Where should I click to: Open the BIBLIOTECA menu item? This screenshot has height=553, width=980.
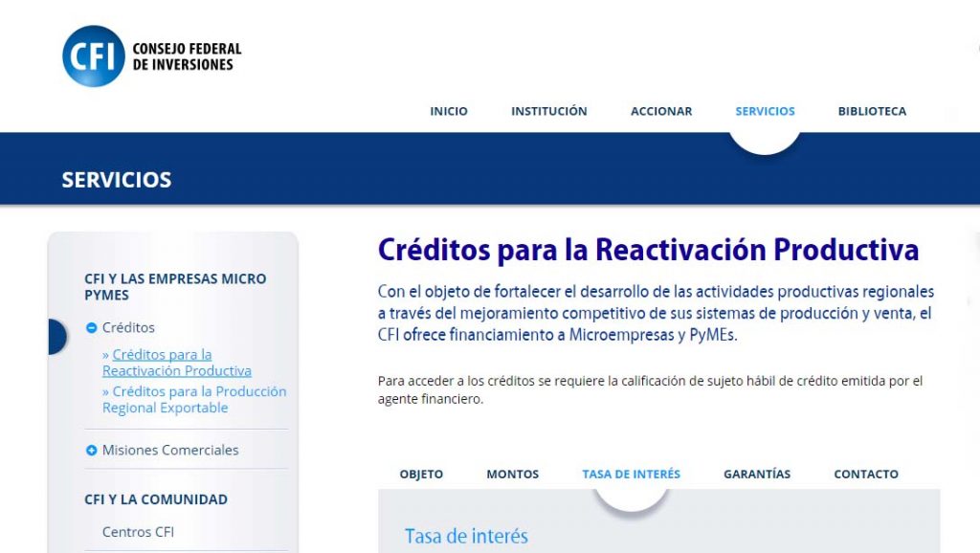point(872,111)
